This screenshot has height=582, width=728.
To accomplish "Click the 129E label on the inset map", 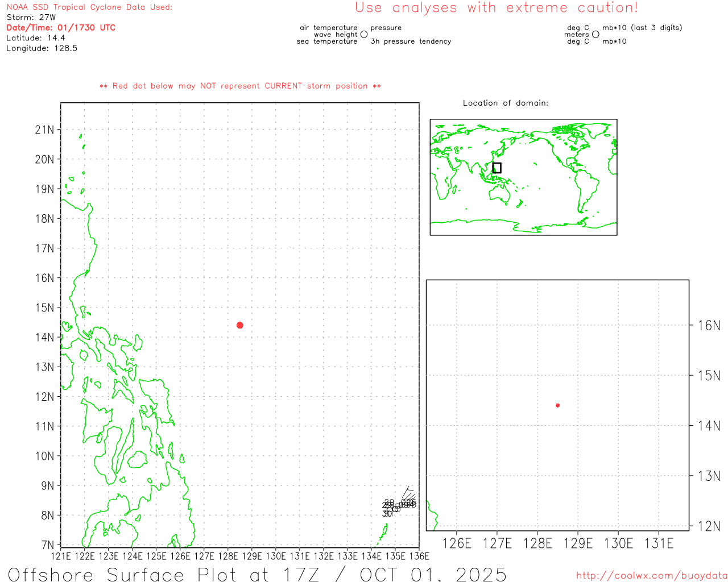I will pos(578,543).
